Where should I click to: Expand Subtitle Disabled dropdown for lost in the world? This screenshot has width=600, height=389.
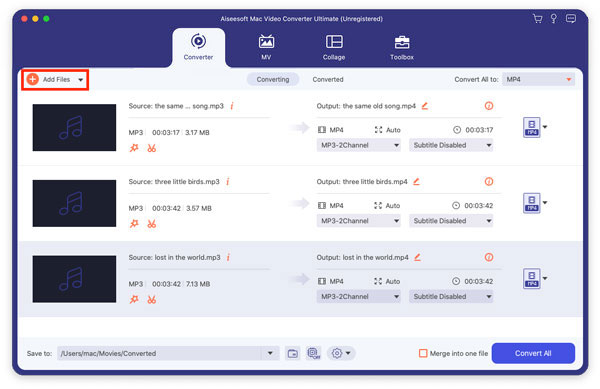[451, 297]
